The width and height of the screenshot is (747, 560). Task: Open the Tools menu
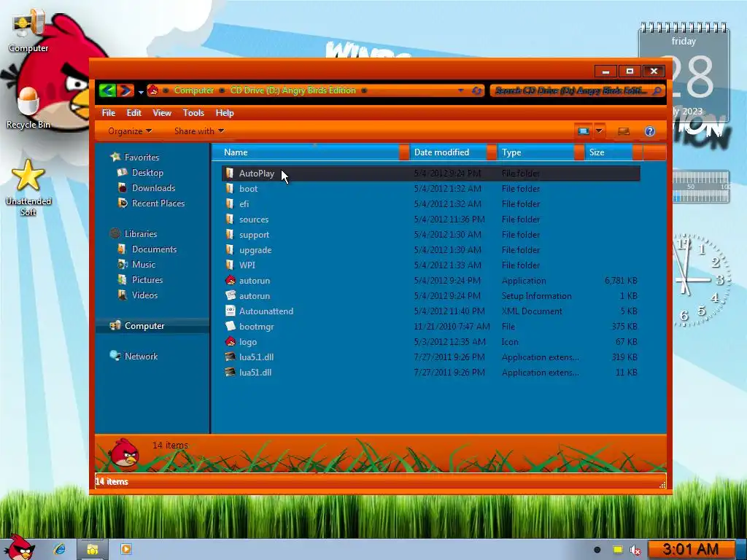point(193,113)
